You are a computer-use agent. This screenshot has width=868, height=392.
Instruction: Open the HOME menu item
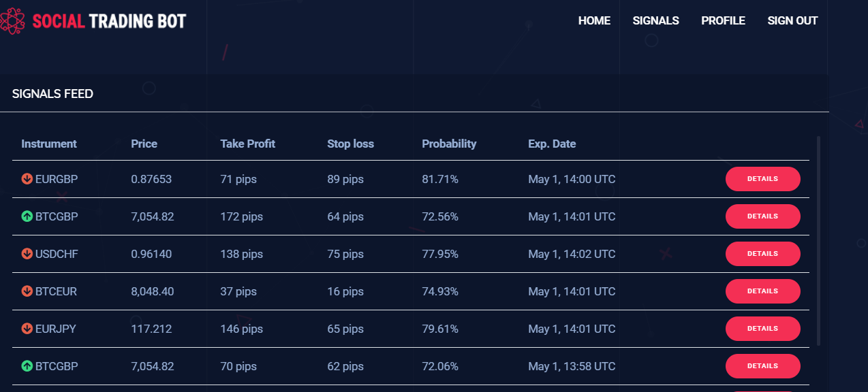tap(594, 21)
